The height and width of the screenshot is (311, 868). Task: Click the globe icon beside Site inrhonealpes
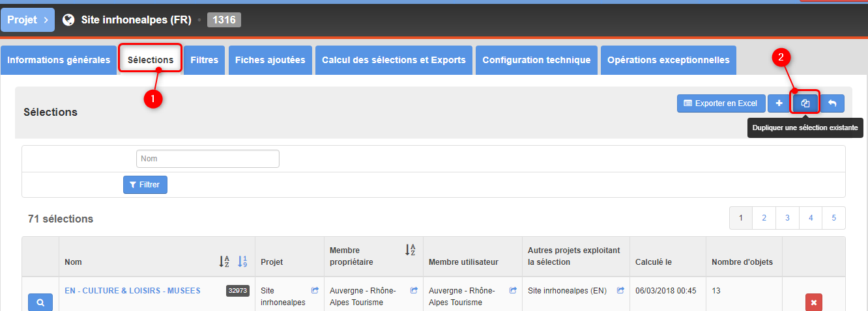click(68, 20)
